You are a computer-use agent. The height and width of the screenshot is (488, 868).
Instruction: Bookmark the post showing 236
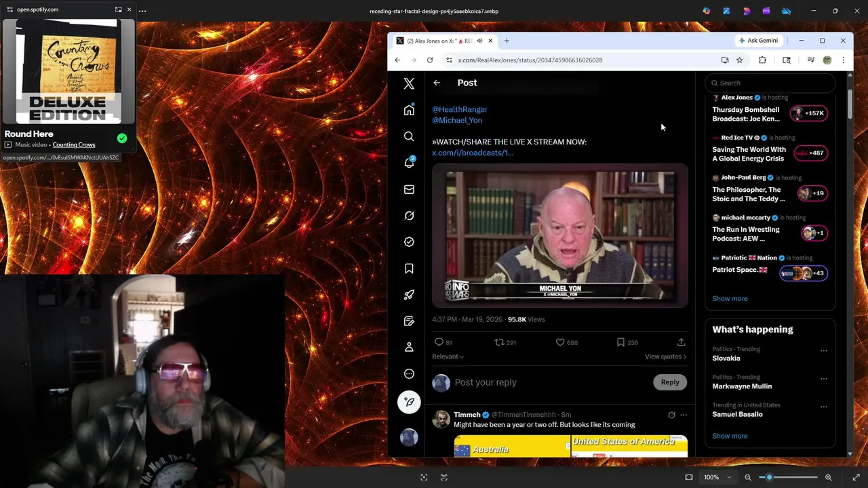click(620, 342)
